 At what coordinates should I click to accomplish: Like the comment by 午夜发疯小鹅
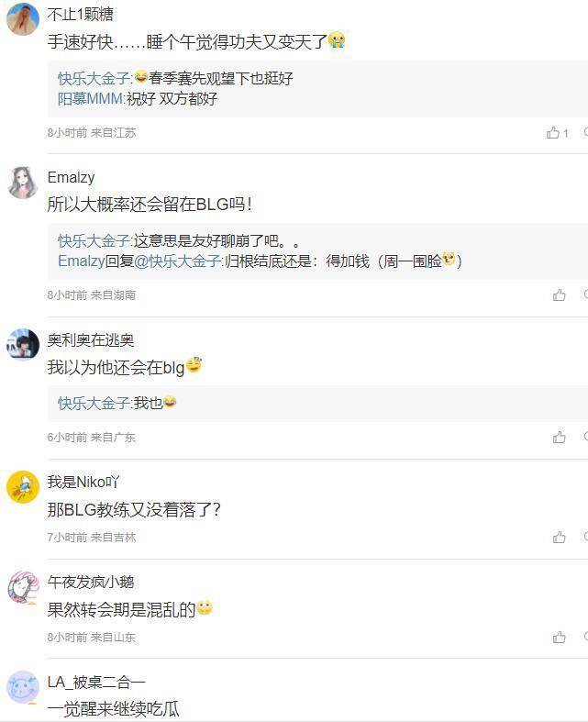click(x=560, y=638)
